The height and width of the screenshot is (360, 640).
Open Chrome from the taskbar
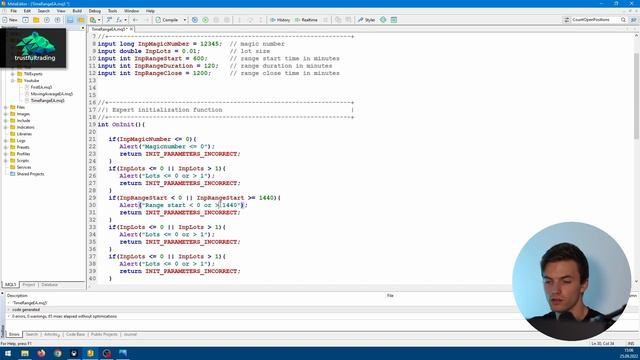pos(58,353)
